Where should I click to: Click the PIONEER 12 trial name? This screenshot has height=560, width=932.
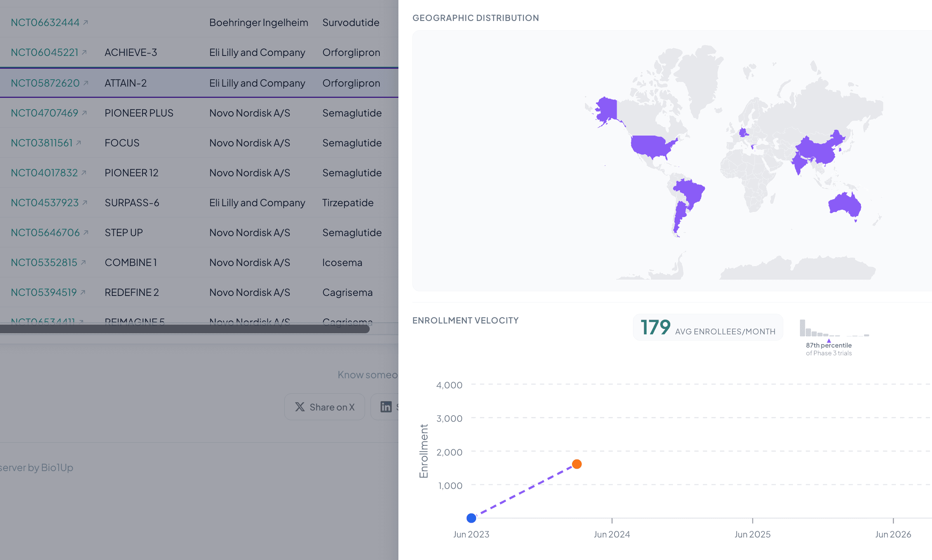tap(132, 173)
